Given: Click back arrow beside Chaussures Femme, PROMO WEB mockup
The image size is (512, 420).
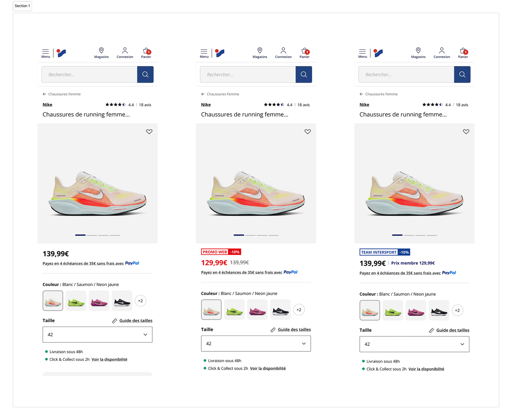Looking at the screenshot, I should click(203, 94).
